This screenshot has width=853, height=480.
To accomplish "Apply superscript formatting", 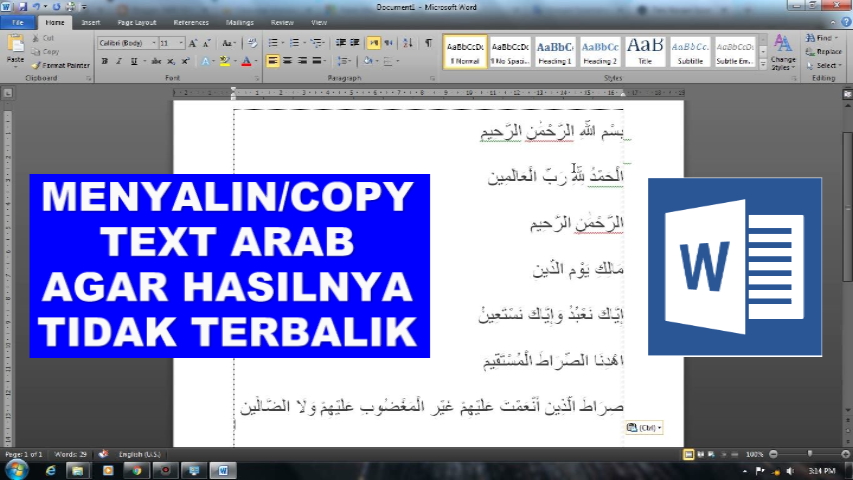I will (x=186, y=61).
